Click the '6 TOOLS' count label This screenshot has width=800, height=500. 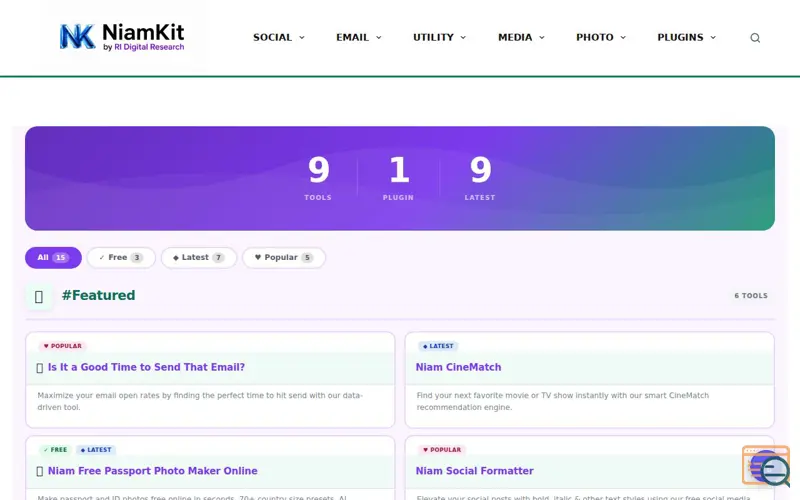tap(751, 296)
